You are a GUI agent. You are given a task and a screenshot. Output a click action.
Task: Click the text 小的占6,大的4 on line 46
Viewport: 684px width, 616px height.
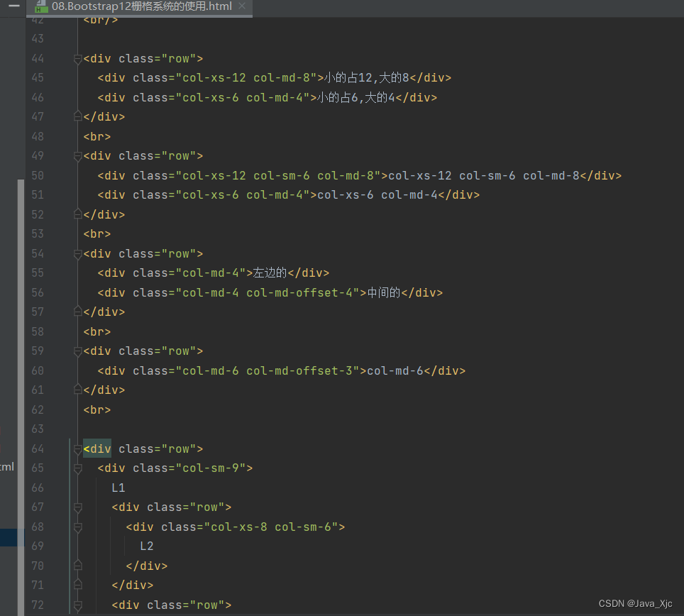click(x=355, y=97)
